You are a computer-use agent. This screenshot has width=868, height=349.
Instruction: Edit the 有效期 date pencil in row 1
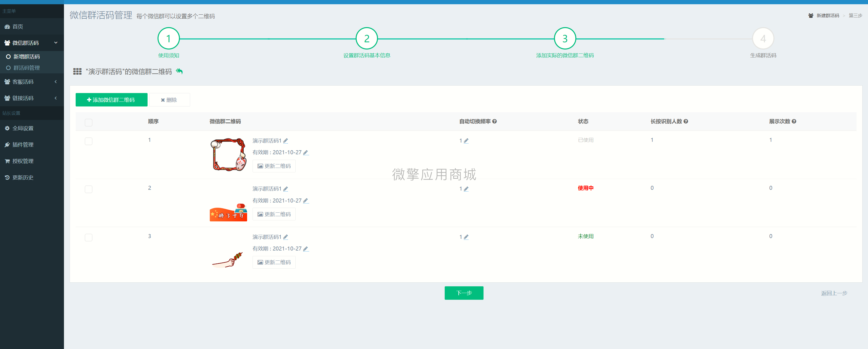[306, 152]
